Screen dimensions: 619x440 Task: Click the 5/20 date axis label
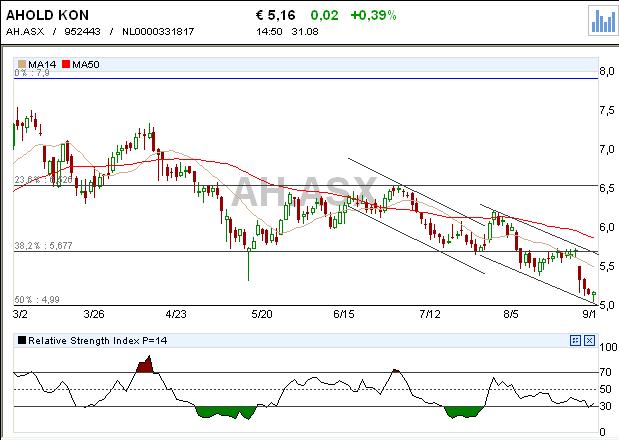click(x=262, y=314)
